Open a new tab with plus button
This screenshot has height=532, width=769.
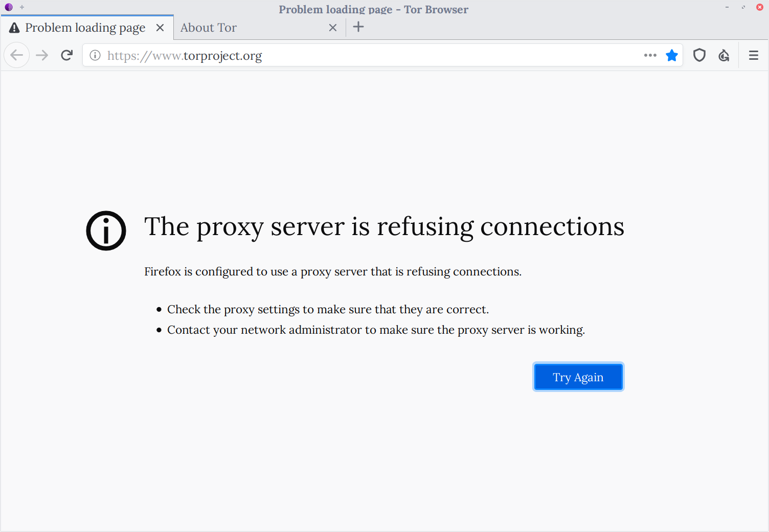358,27
